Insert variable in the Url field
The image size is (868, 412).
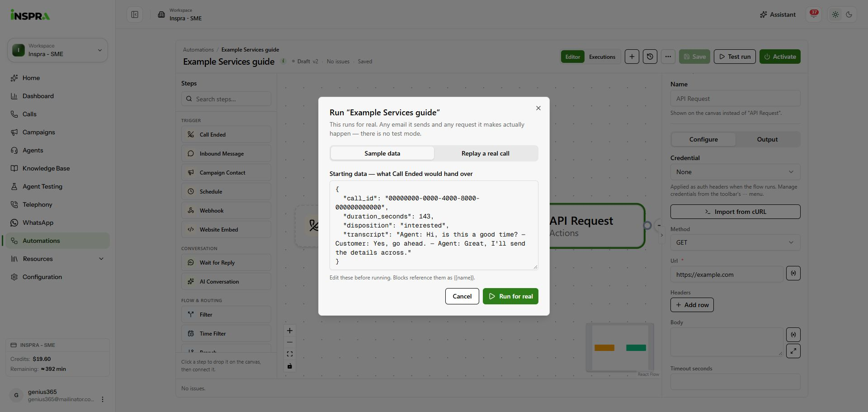(x=793, y=273)
